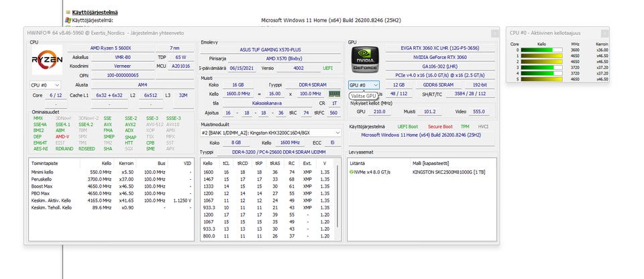The image size is (644, 279).
Task: Close the HWiNFO system summary window
Action: pos(494,34)
